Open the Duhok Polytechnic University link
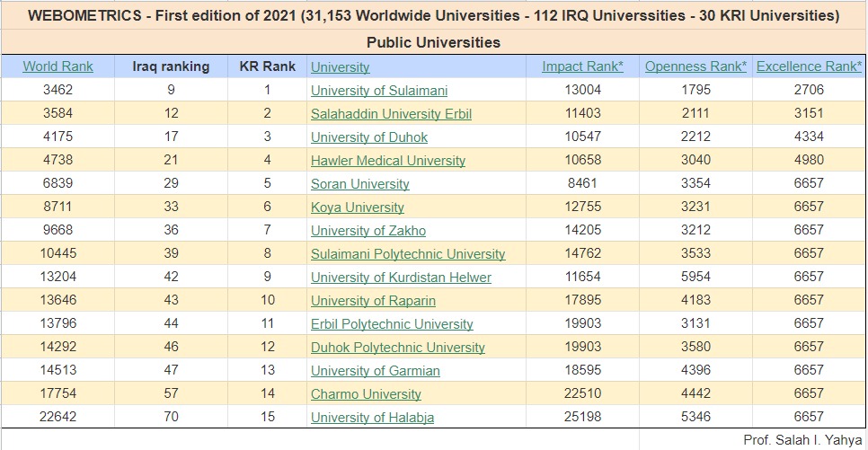 point(397,347)
